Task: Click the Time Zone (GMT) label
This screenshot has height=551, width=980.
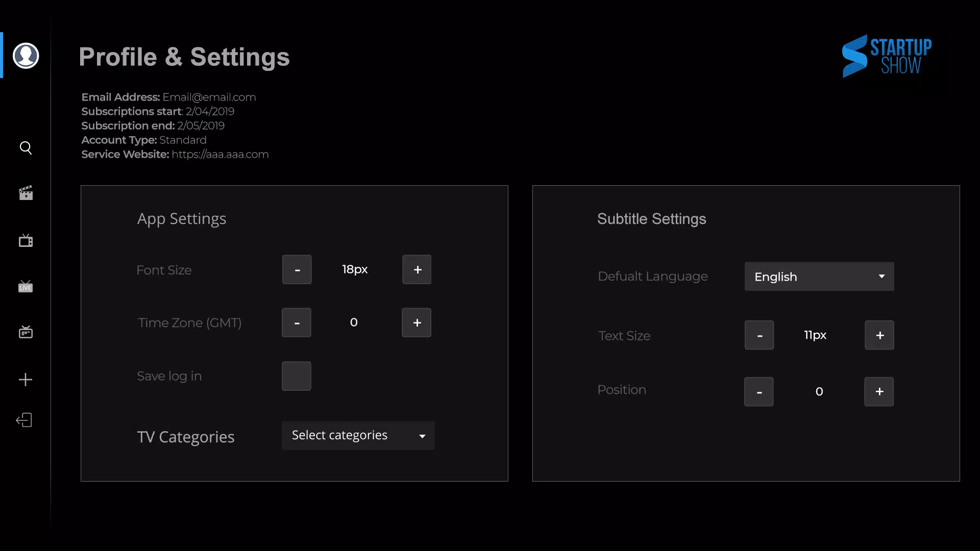Action: tap(189, 323)
